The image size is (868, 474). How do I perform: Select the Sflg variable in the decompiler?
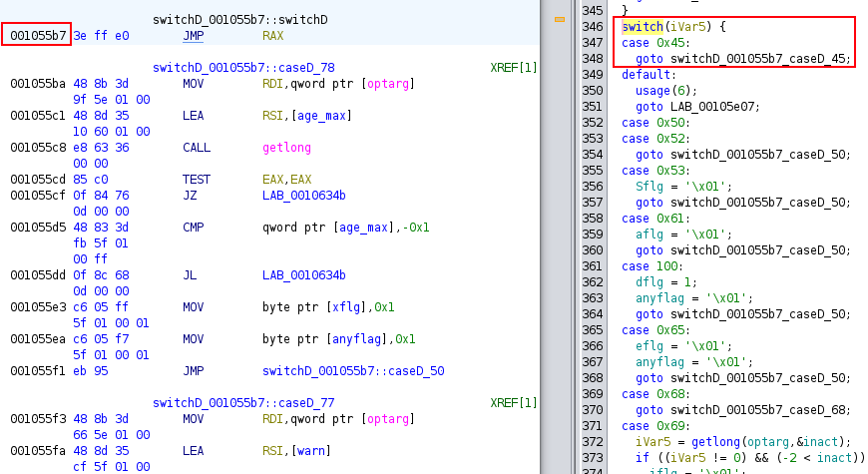click(651, 187)
